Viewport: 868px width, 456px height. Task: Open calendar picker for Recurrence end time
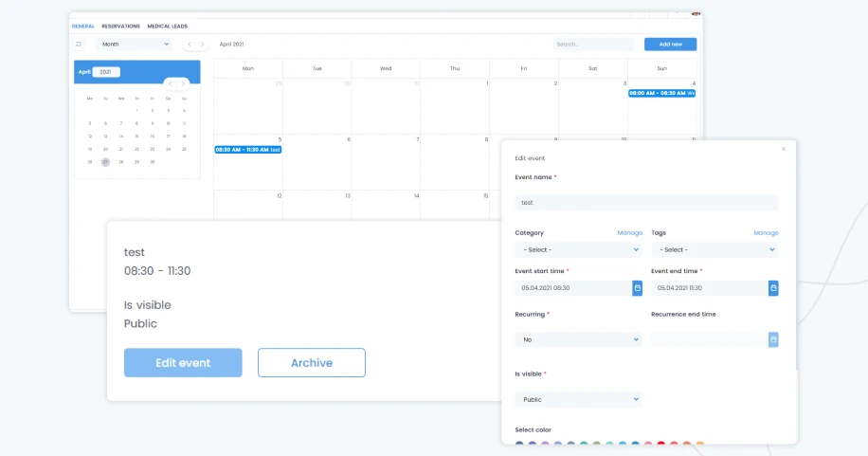[773, 339]
